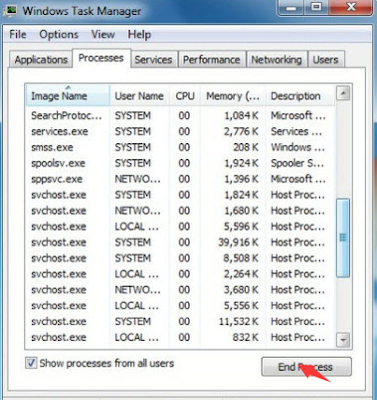Close the Windows Task Manager window

pyautogui.click(x=351, y=7)
